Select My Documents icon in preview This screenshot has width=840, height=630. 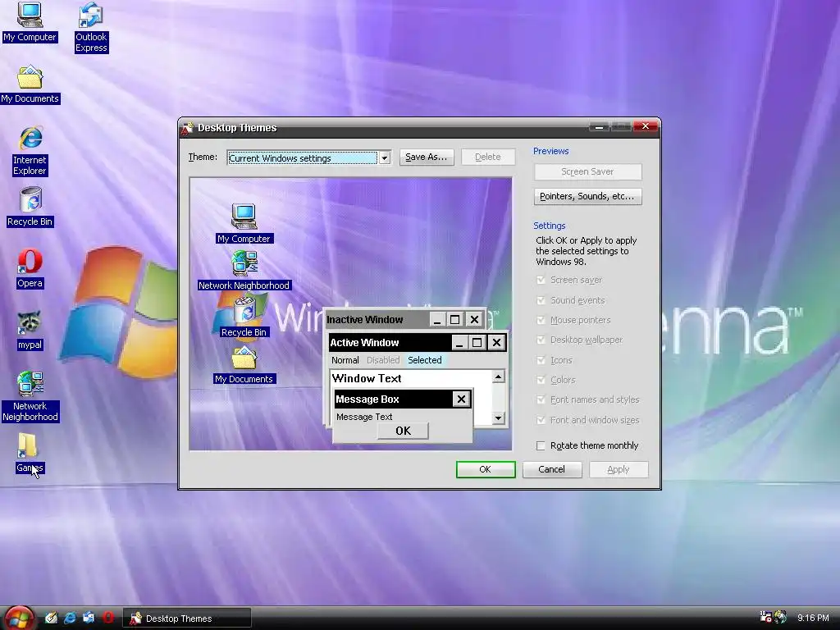tap(244, 364)
